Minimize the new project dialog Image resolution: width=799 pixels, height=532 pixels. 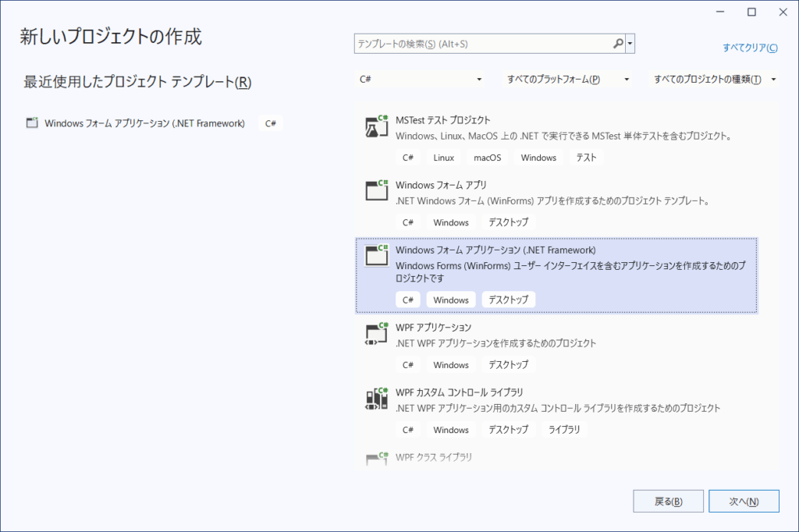point(720,12)
